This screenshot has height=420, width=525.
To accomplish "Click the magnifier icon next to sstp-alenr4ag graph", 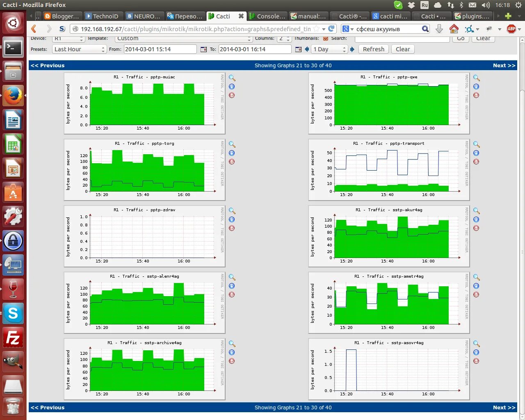I will point(232,277).
